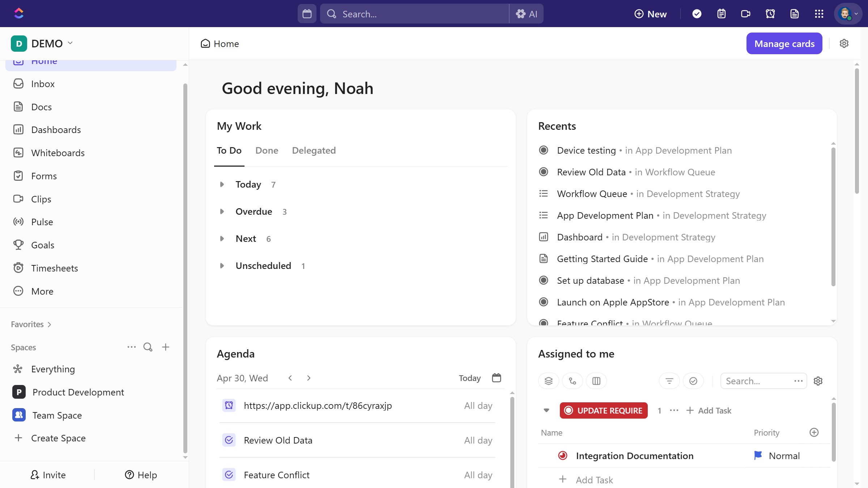Open Dashboards in the sidebar

pos(90,130)
